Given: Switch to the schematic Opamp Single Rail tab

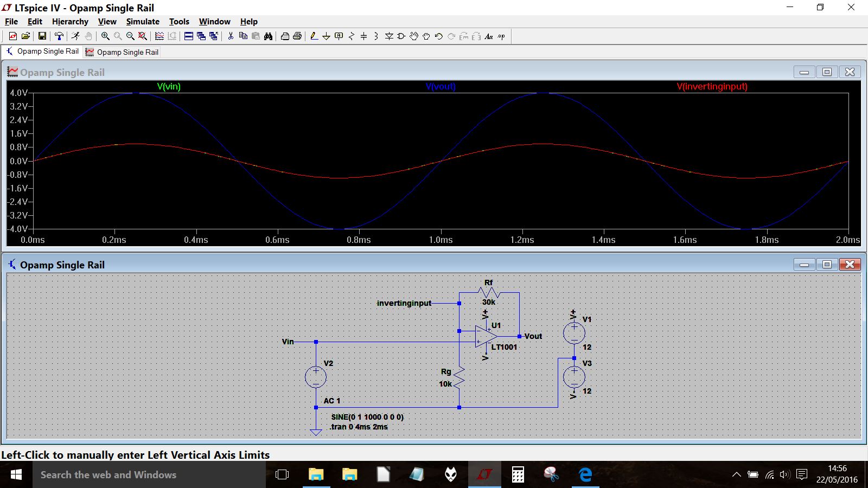Looking at the screenshot, I should click(x=42, y=52).
